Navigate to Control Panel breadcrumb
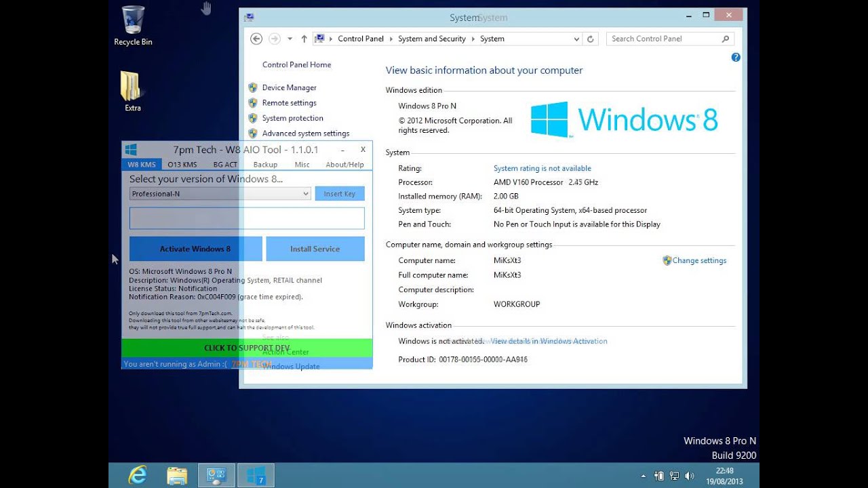This screenshot has width=868, height=488. [361, 39]
